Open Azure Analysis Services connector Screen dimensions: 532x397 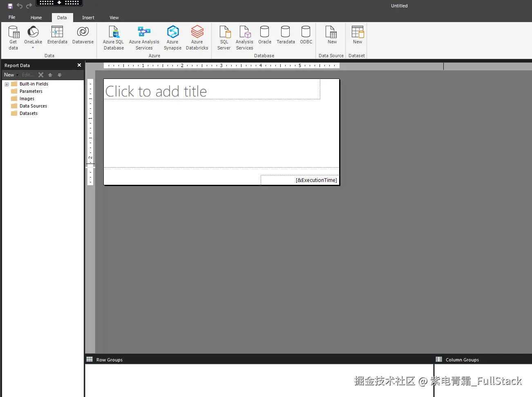[144, 38]
